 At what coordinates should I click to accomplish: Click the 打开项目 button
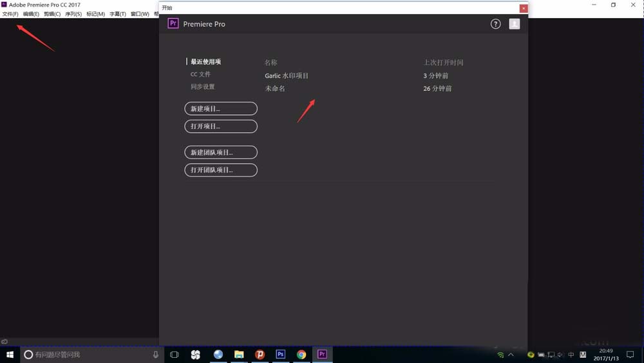tap(221, 126)
